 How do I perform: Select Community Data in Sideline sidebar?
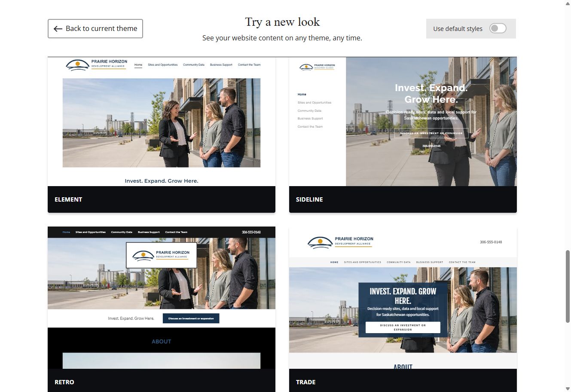309,110
